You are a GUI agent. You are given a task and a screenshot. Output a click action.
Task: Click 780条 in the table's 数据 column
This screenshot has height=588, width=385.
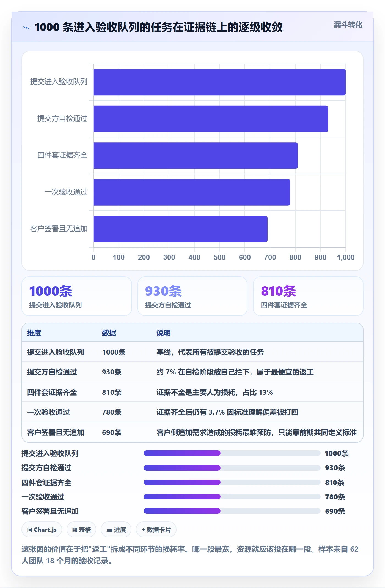[x=112, y=412]
